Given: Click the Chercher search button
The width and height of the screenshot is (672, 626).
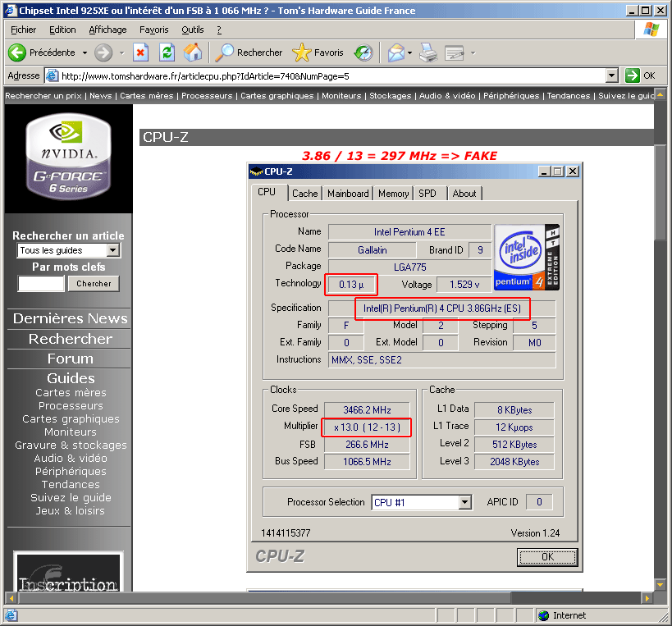Looking at the screenshot, I should point(94,284).
